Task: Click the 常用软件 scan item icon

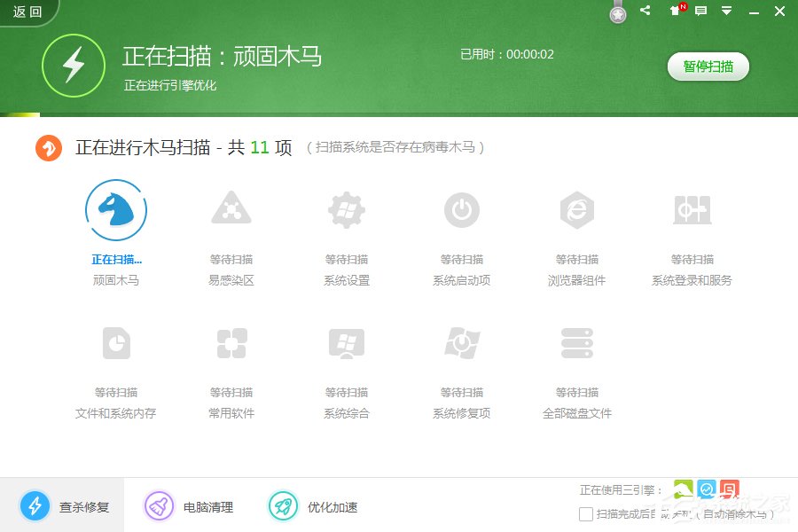Action: 231,343
